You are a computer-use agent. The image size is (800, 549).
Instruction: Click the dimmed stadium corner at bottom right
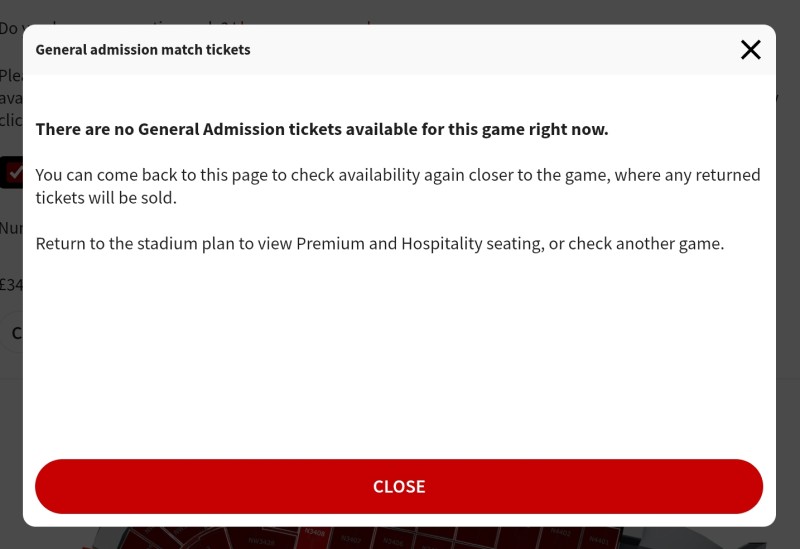714,538
